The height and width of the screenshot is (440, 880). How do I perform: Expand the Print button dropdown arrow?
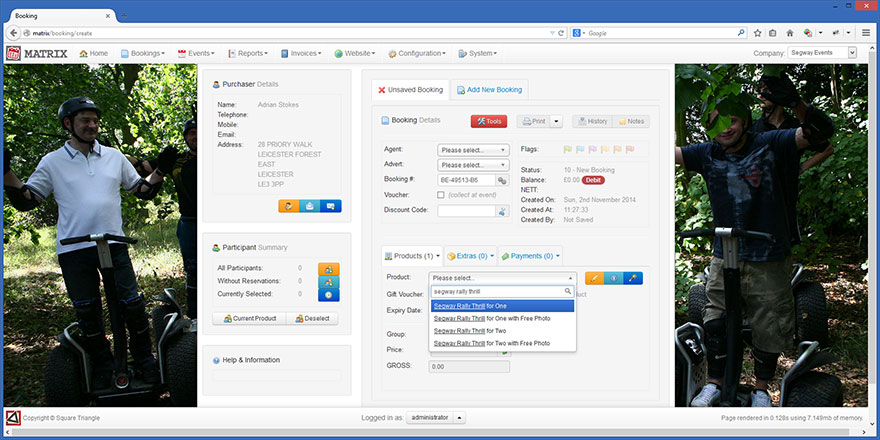(x=556, y=121)
